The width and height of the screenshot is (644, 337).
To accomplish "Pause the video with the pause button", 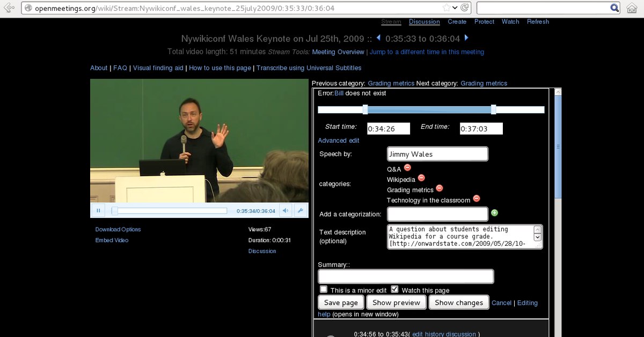I will click(x=98, y=211).
